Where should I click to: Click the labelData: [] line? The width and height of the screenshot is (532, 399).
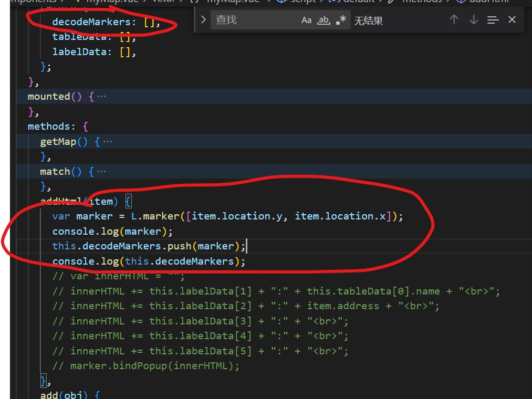click(94, 52)
